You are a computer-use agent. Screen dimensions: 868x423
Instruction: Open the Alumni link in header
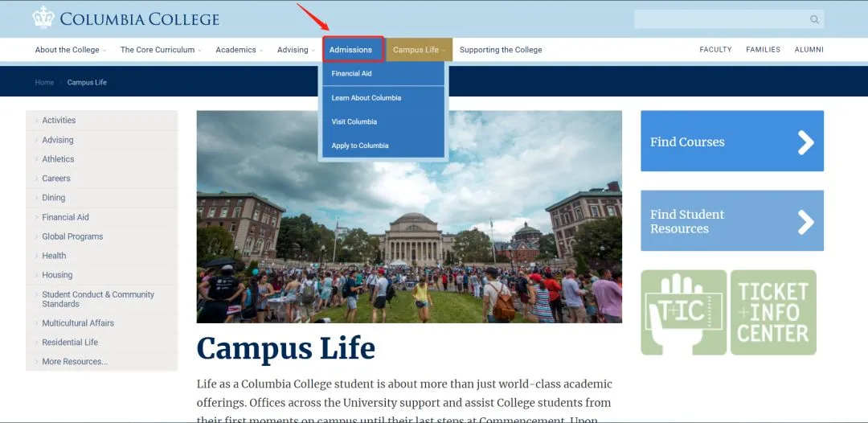pos(809,50)
